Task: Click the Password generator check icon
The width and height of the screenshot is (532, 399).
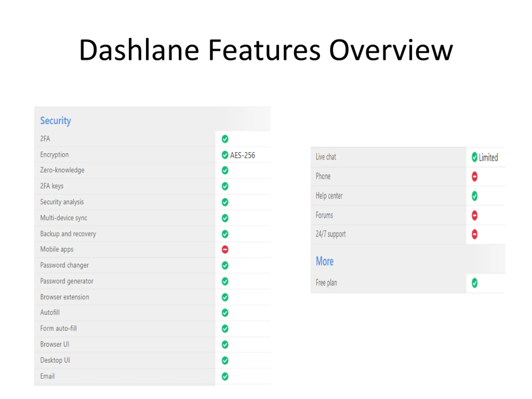Action: click(225, 281)
